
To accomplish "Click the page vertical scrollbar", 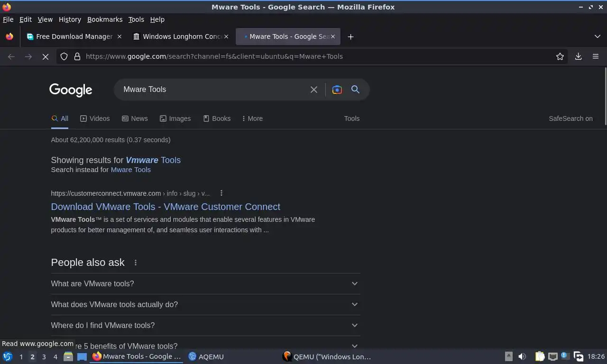I will click(605, 97).
